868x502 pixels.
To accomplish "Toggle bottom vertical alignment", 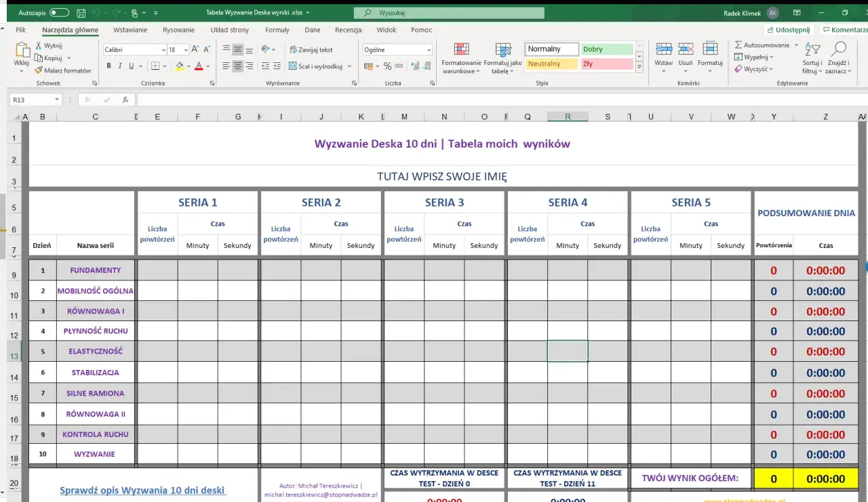I will point(250,49).
